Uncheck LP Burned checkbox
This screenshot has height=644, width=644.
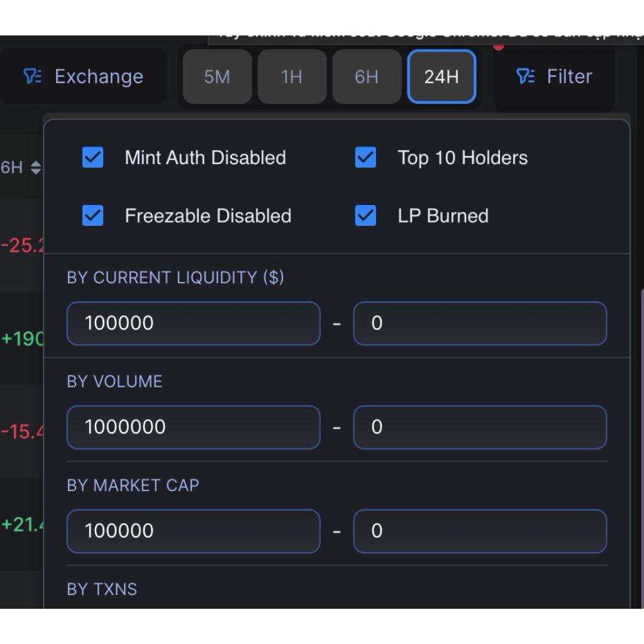[365, 216]
